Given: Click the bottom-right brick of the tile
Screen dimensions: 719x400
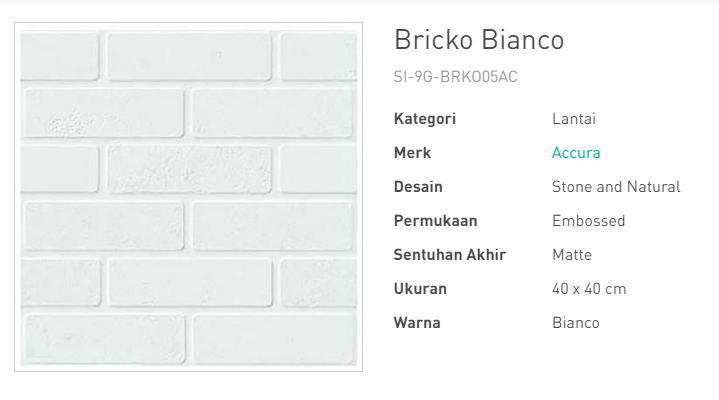Looking at the screenshot, I should coord(274,339).
